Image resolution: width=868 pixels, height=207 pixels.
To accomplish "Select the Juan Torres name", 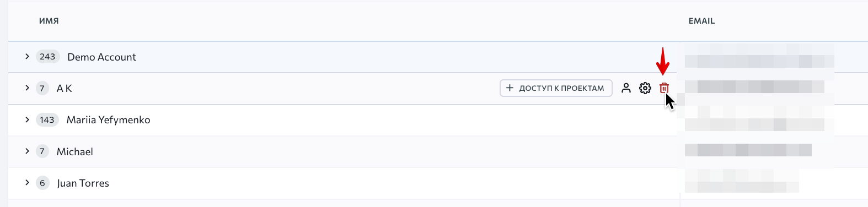I will click(x=83, y=183).
